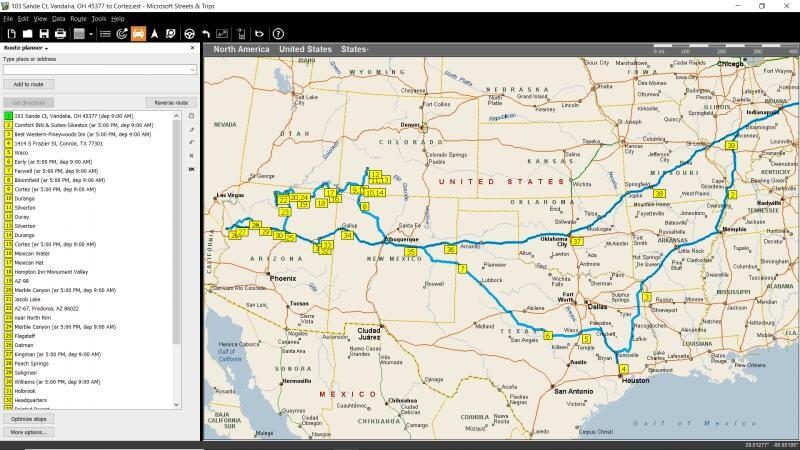The width and height of the screenshot is (800, 450).
Task: Click the Add to route button
Action: tap(29, 84)
